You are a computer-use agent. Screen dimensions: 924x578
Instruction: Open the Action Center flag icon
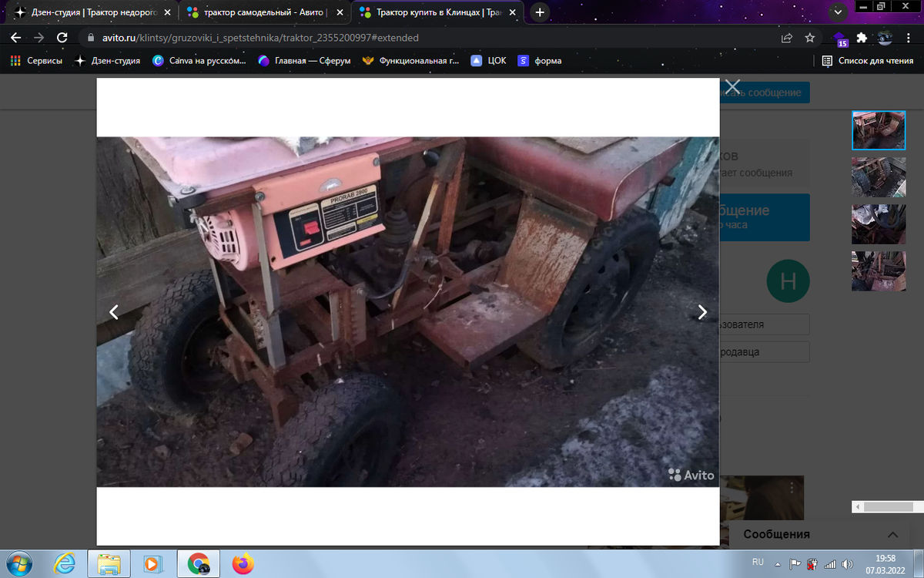[x=795, y=564]
